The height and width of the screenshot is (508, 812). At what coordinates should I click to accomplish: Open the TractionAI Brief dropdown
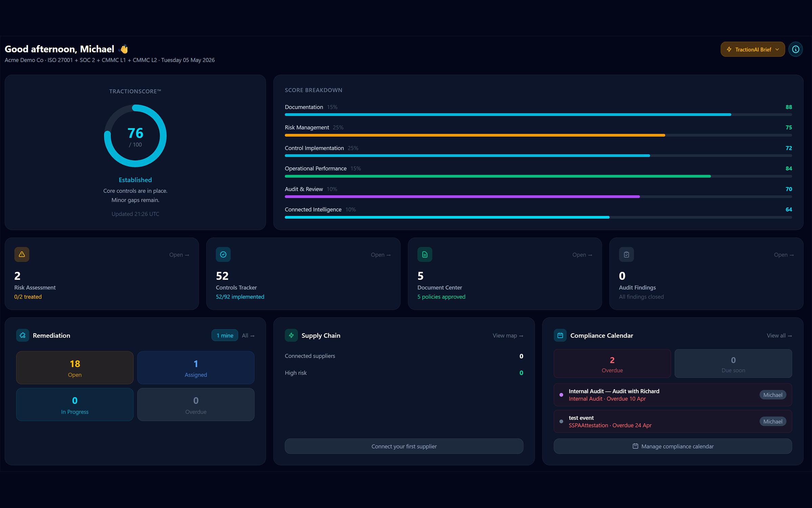pyautogui.click(x=752, y=49)
